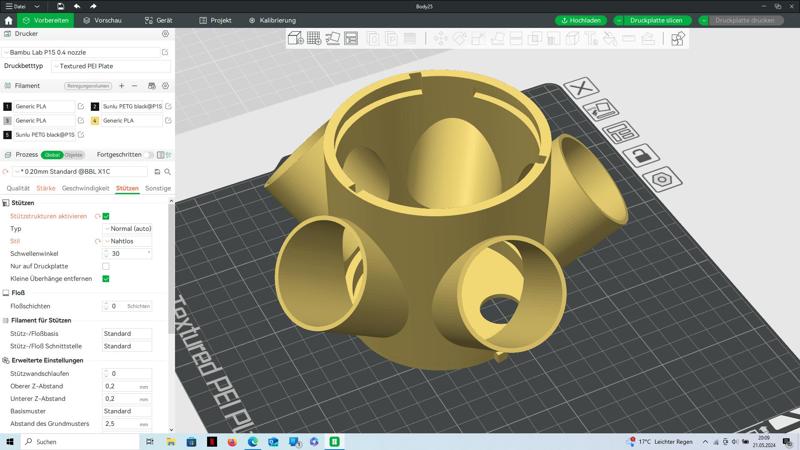Screen dimensions: 800x450
Task: Open the Basismuster Standard dropdown
Action: (x=127, y=411)
